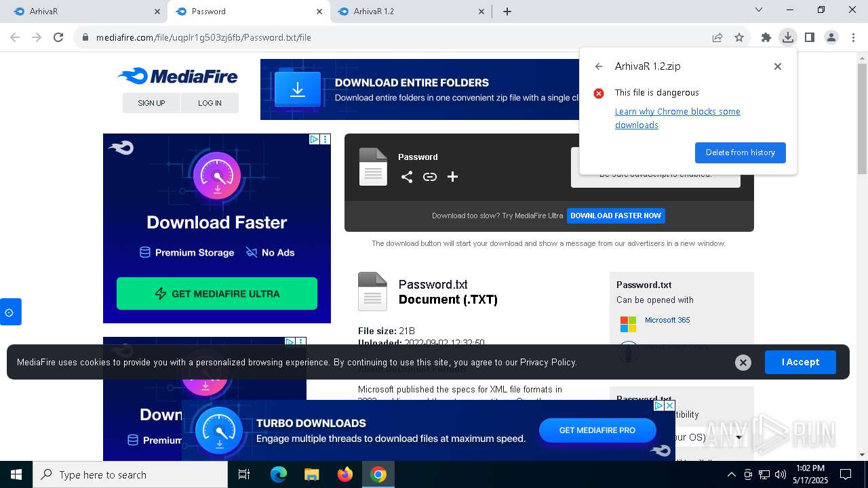
Task: Open the Extensions puzzle icon
Action: coord(766,37)
